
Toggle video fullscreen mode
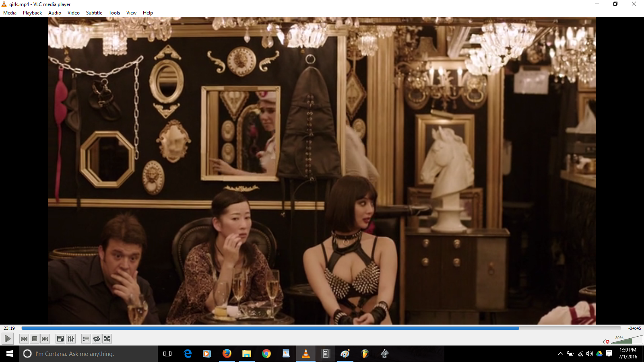point(60,339)
